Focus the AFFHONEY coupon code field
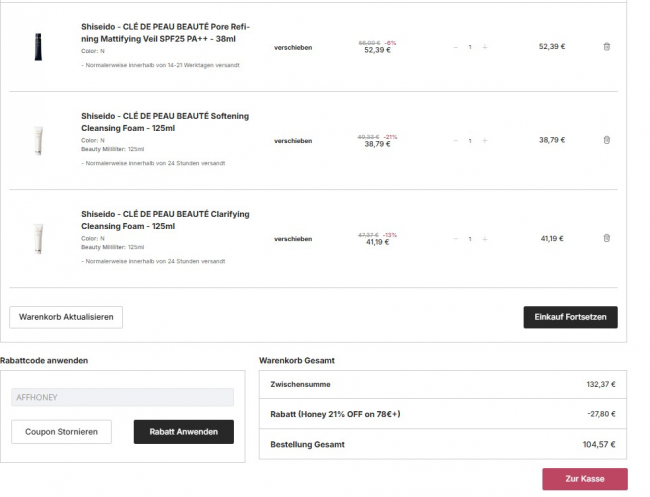This screenshot has width=650, height=497. (x=123, y=397)
